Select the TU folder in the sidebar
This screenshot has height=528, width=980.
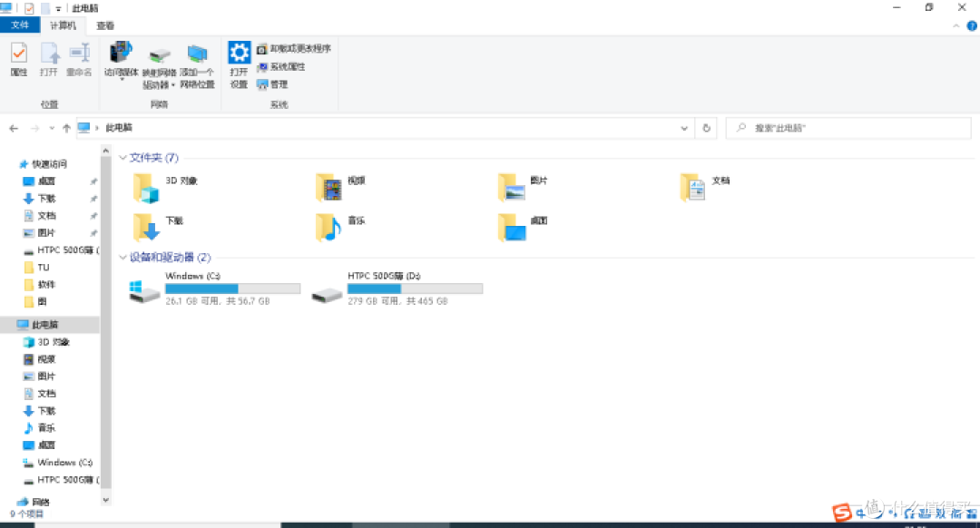pyautogui.click(x=36, y=268)
